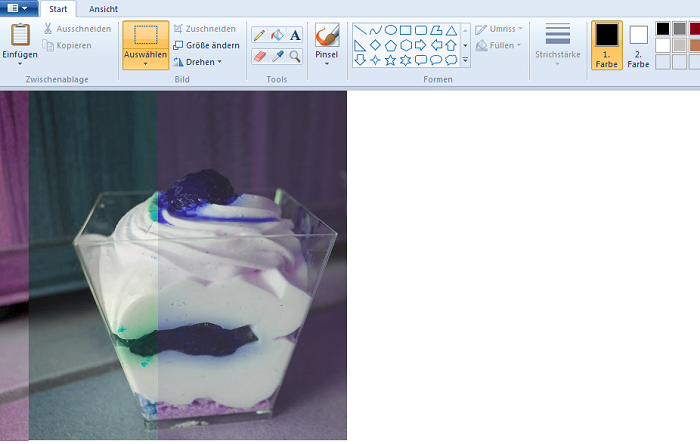Switch to the Ansicht tab
Screen dimensions: 700x444
103,9
